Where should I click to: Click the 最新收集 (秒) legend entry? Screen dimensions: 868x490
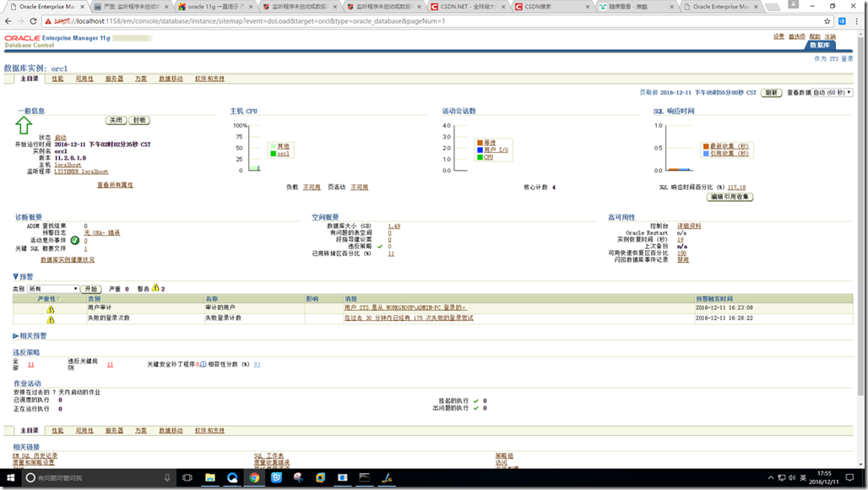tap(730, 146)
